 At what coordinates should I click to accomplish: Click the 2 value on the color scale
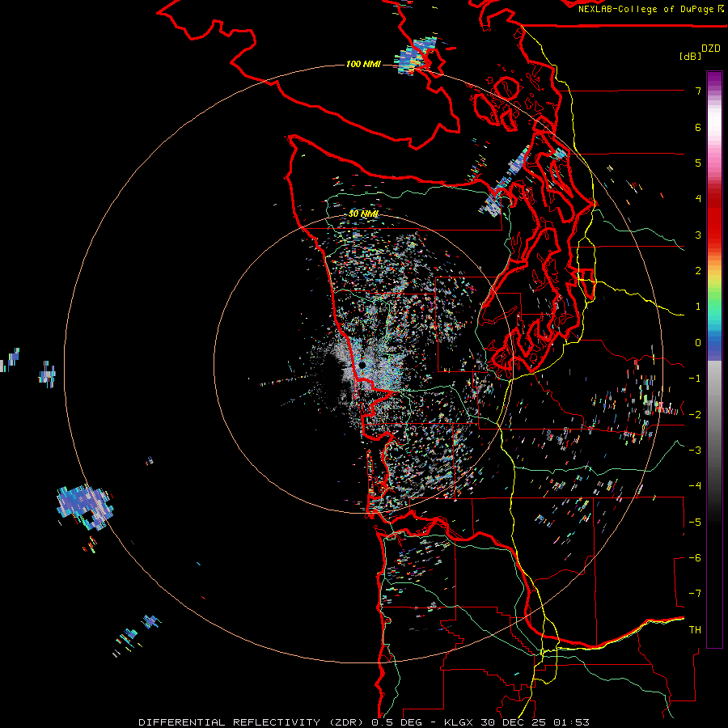pos(698,271)
